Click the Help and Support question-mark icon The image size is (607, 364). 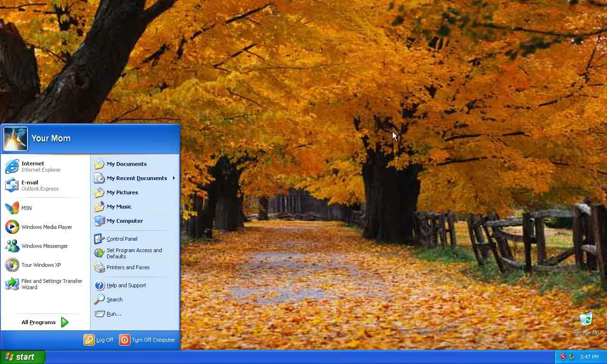tap(99, 285)
